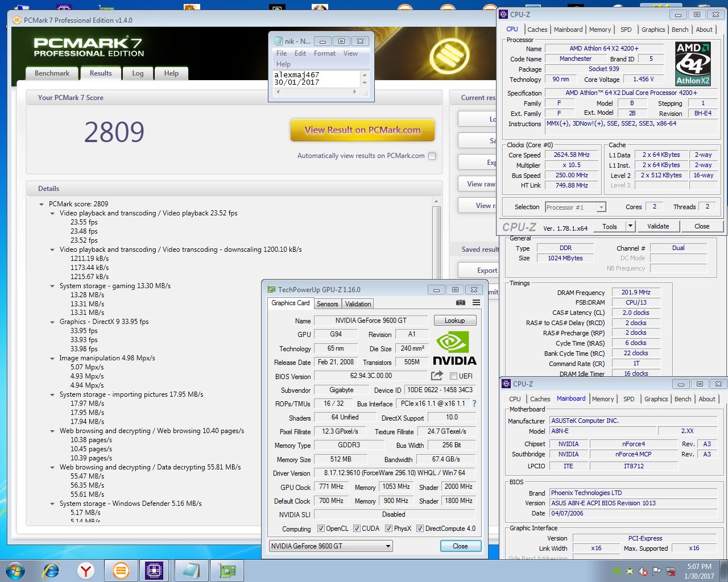
Task: Open the Bench tab in lower CPU-Z window
Action: point(682,399)
